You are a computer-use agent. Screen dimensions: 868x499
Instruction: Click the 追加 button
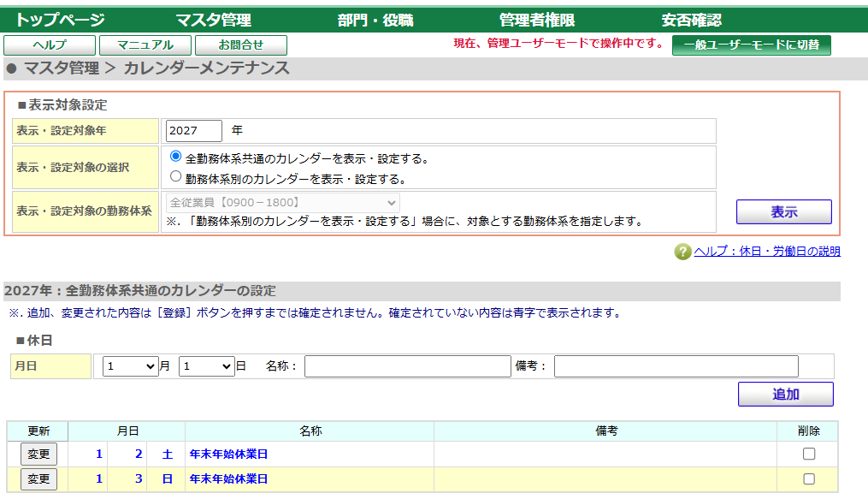786,395
